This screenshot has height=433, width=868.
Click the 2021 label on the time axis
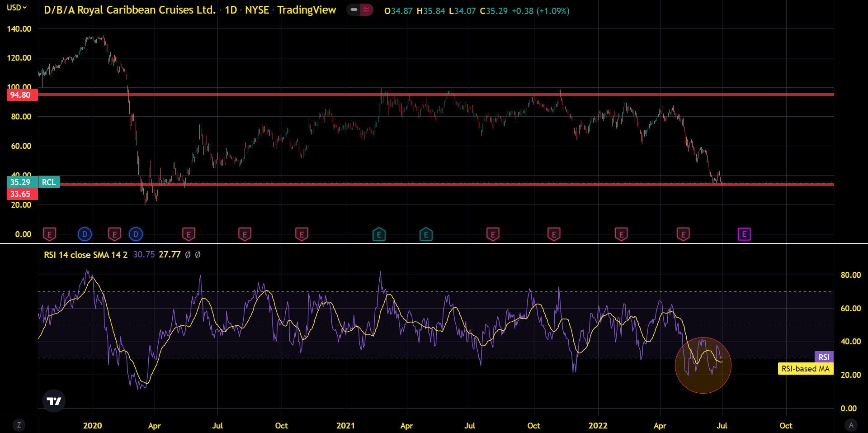[346, 426]
